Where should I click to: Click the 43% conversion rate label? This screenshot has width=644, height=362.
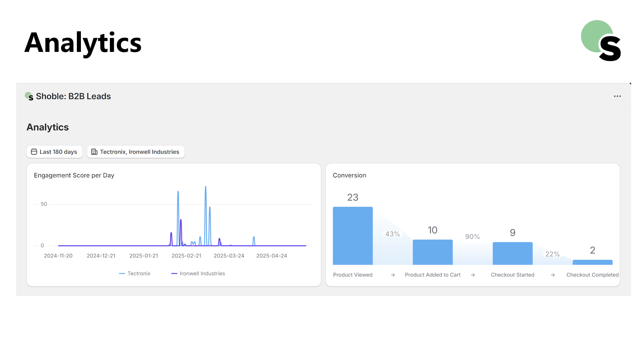392,234
